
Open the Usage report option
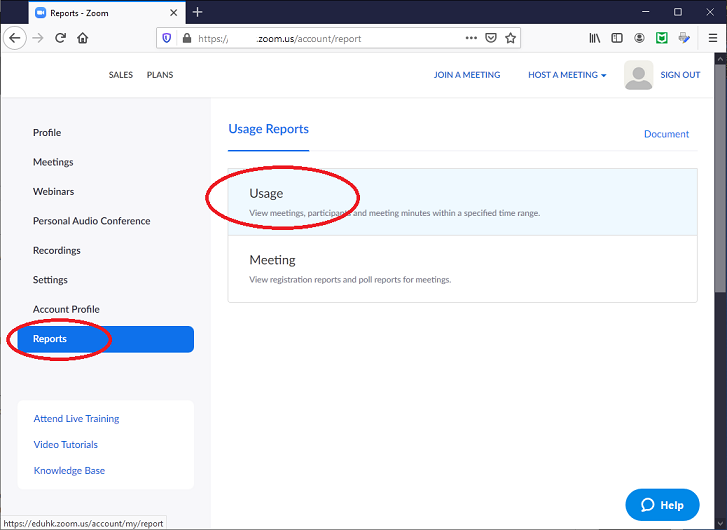pyautogui.click(x=462, y=202)
